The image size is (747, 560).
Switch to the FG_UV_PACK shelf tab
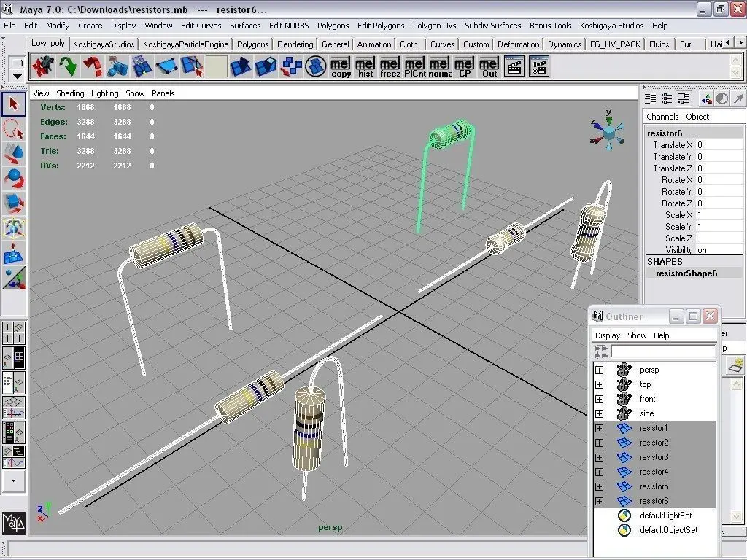615,44
